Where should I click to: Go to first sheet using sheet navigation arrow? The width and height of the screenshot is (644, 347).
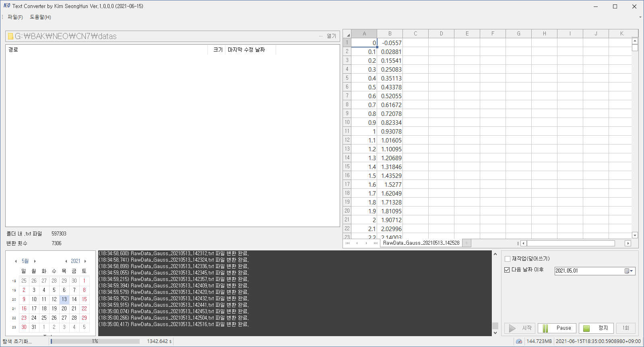coord(348,243)
